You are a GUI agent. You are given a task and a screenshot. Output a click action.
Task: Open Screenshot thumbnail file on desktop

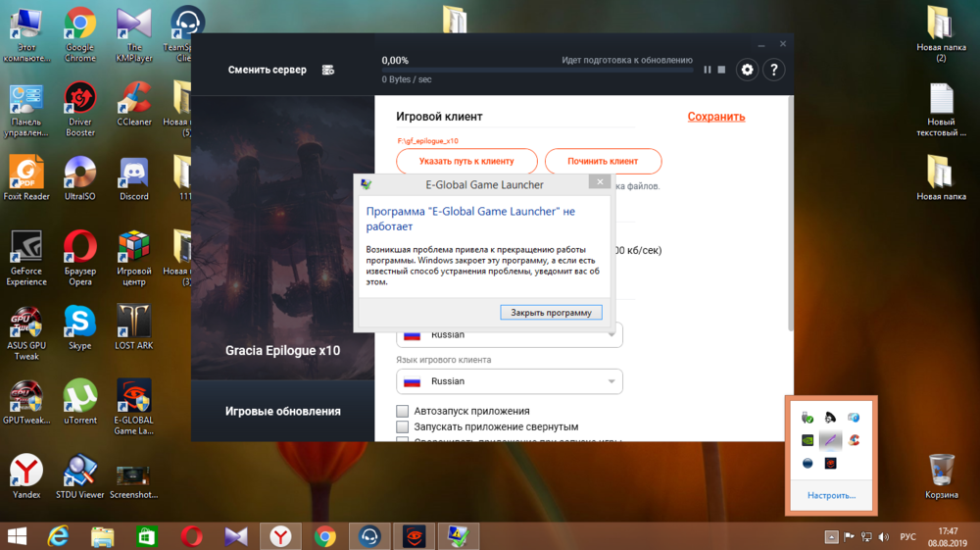coord(133,482)
